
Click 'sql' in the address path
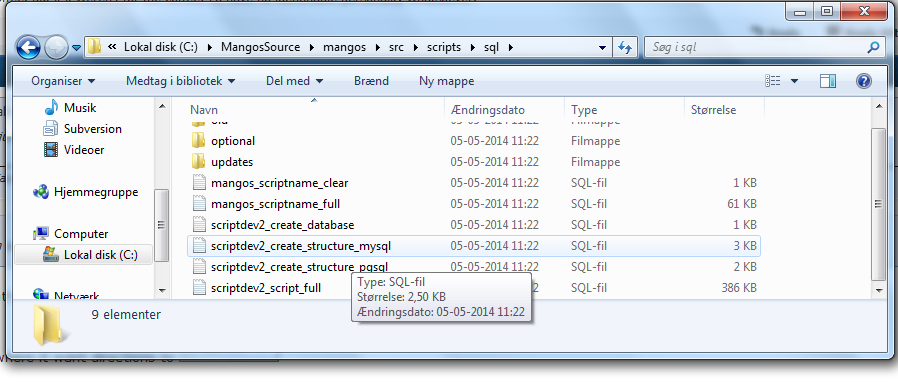491,48
